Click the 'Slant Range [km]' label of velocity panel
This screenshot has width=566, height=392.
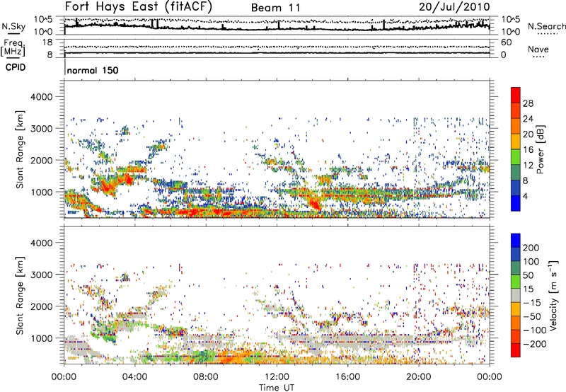pyautogui.click(x=20, y=295)
